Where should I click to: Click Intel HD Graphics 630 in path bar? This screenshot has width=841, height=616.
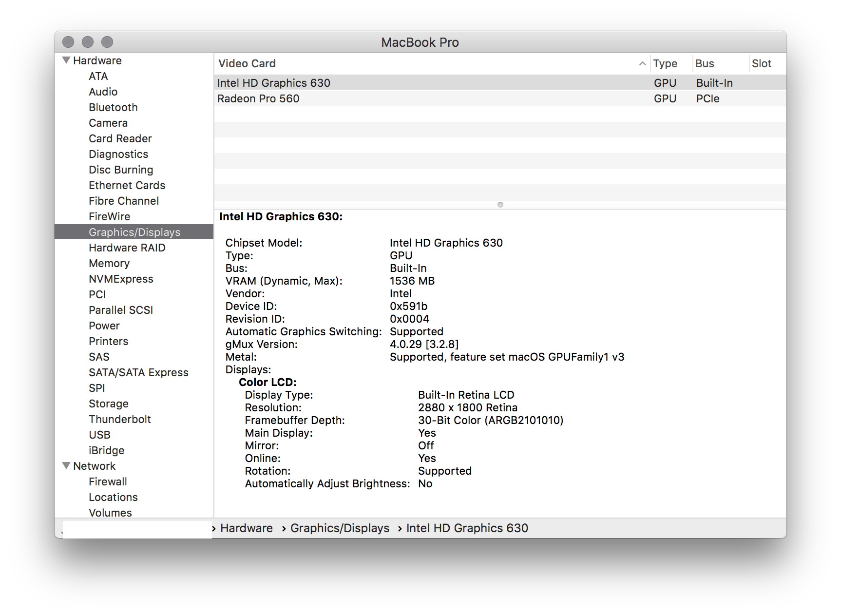pyautogui.click(x=467, y=528)
